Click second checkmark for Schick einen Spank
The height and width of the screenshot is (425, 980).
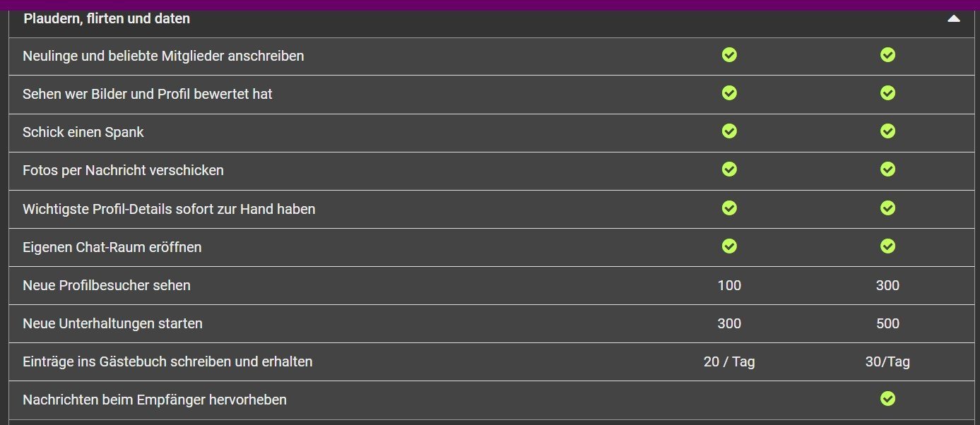(887, 131)
